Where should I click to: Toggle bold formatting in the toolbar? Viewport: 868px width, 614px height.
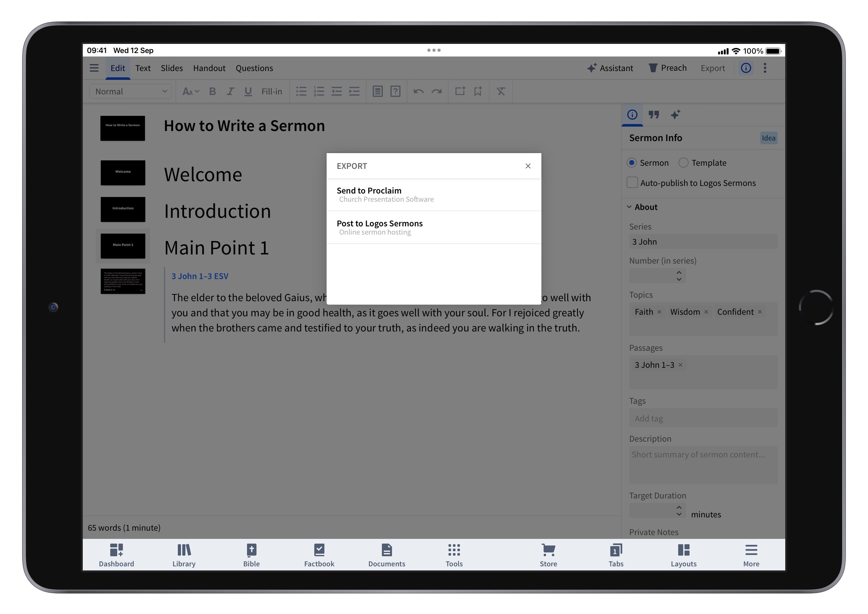pyautogui.click(x=212, y=91)
